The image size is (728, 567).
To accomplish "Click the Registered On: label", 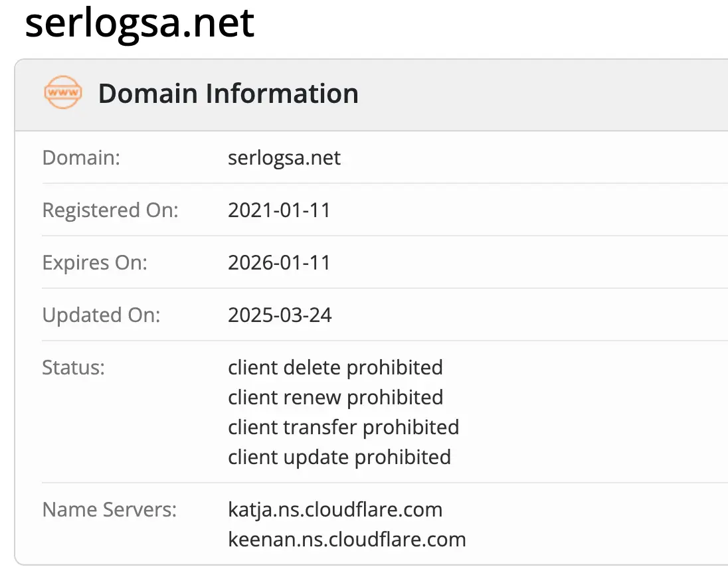I will 110,210.
